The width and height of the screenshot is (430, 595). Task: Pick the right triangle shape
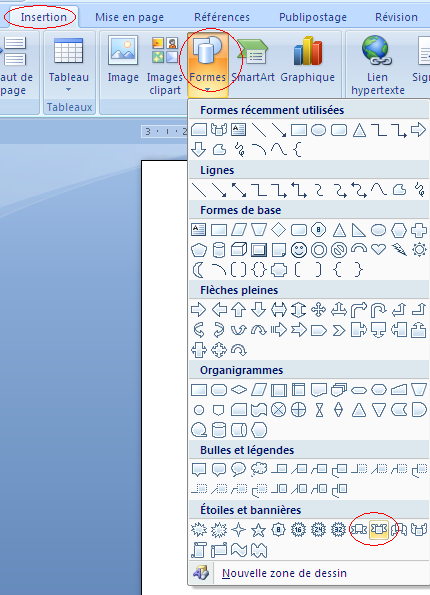tap(358, 230)
